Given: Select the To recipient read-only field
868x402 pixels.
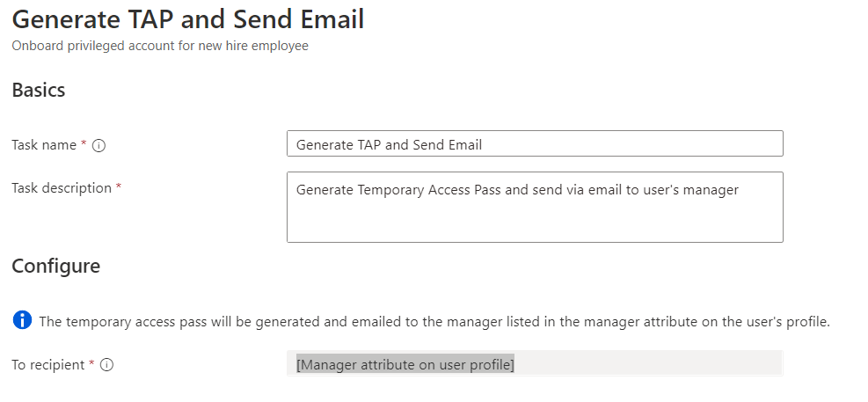Looking at the screenshot, I should (x=535, y=364).
